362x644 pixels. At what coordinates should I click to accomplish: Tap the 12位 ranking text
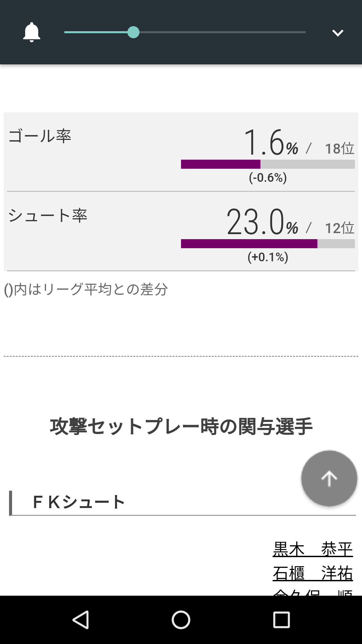(339, 228)
